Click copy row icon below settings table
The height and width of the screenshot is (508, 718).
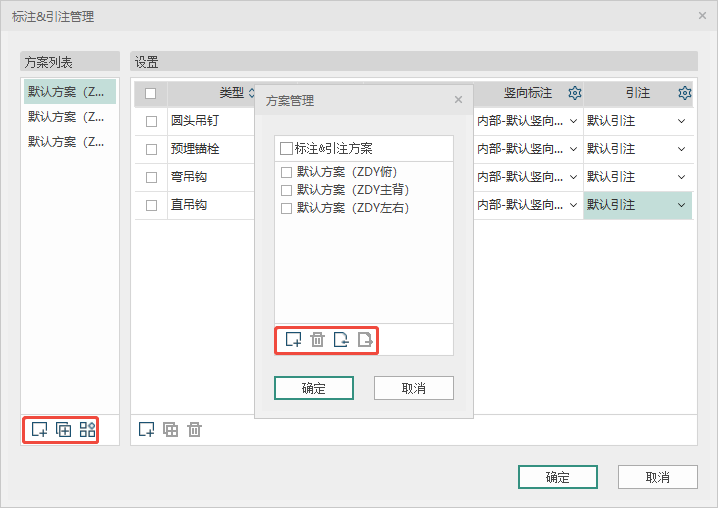[x=170, y=430]
